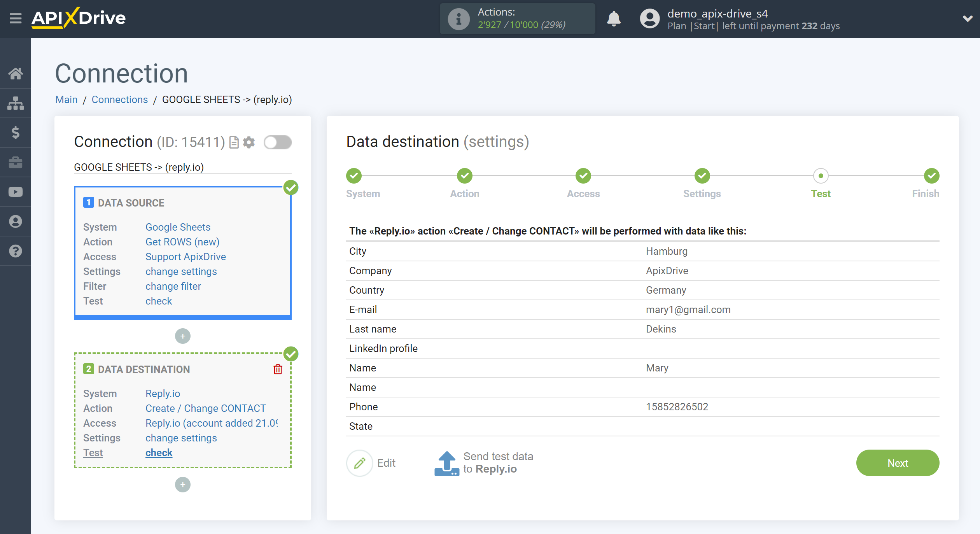Viewport: 980px width, 534px height.
Task: Open the YouTube video sidebar icon
Action: coord(16,192)
